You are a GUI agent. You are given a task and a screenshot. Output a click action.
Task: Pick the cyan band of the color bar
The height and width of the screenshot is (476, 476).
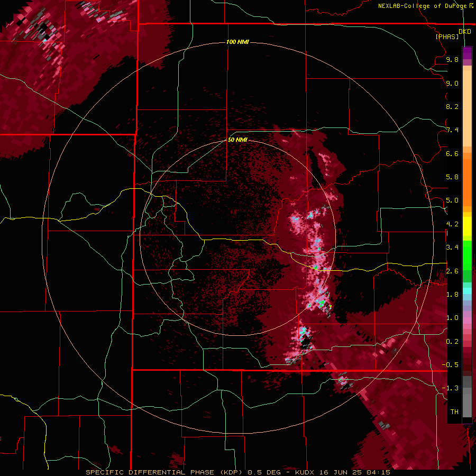pos(467,290)
